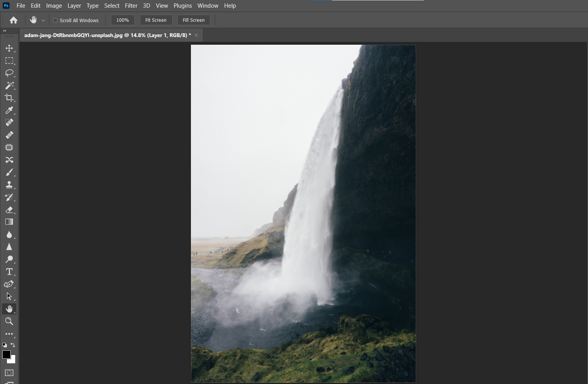The width and height of the screenshot is (588, 384).
Task: Toggle Quick Mask mode
Action: click(9, 373)
